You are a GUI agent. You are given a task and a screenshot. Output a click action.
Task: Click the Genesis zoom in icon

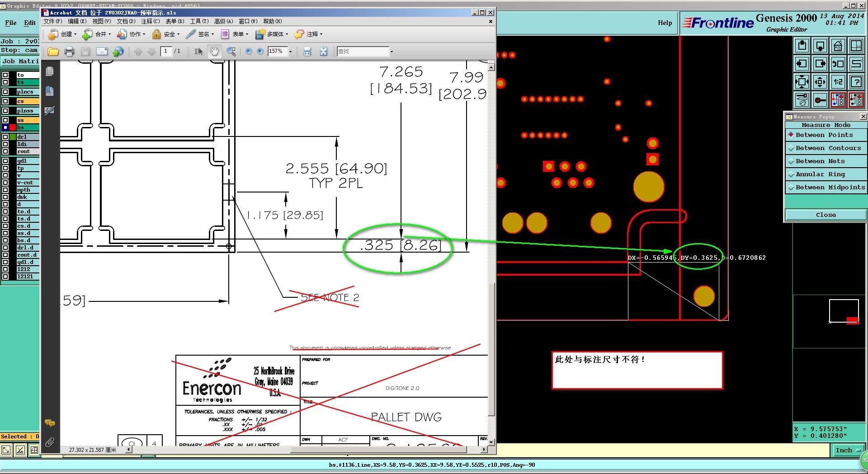coord(802,82)
